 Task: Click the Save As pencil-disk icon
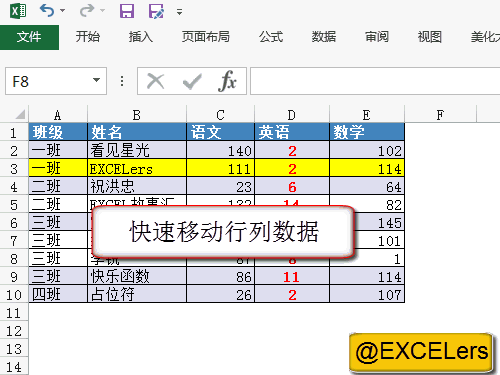click(156, 11)
